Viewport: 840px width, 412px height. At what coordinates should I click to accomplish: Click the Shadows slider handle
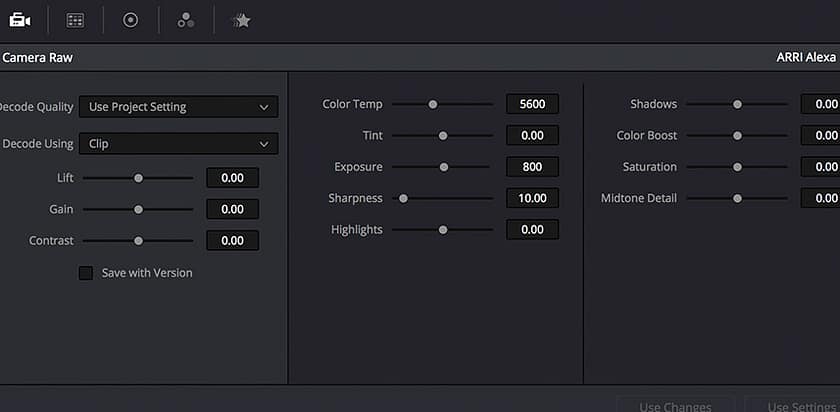coord(737,104)
